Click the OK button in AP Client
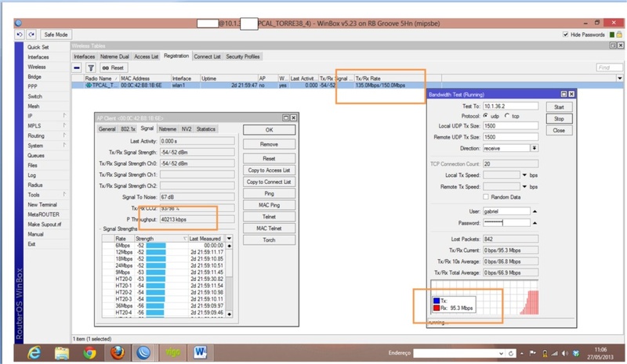This screenshot has height=364, width=627. [x=269, y=130]
